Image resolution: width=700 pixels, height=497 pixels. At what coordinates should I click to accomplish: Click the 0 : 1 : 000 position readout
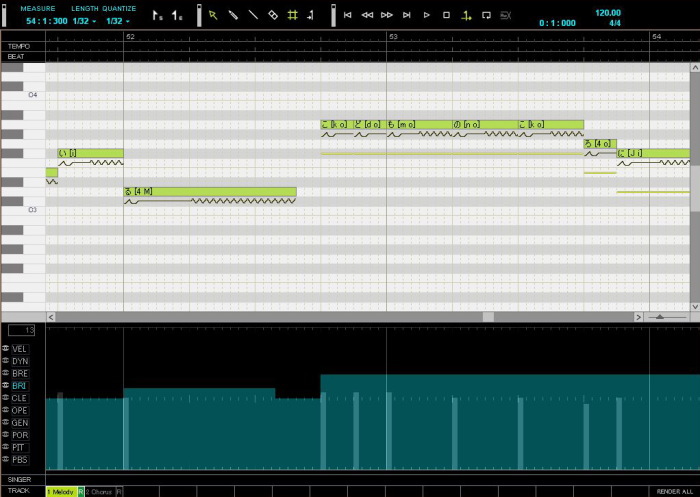[x=557, y=23]
